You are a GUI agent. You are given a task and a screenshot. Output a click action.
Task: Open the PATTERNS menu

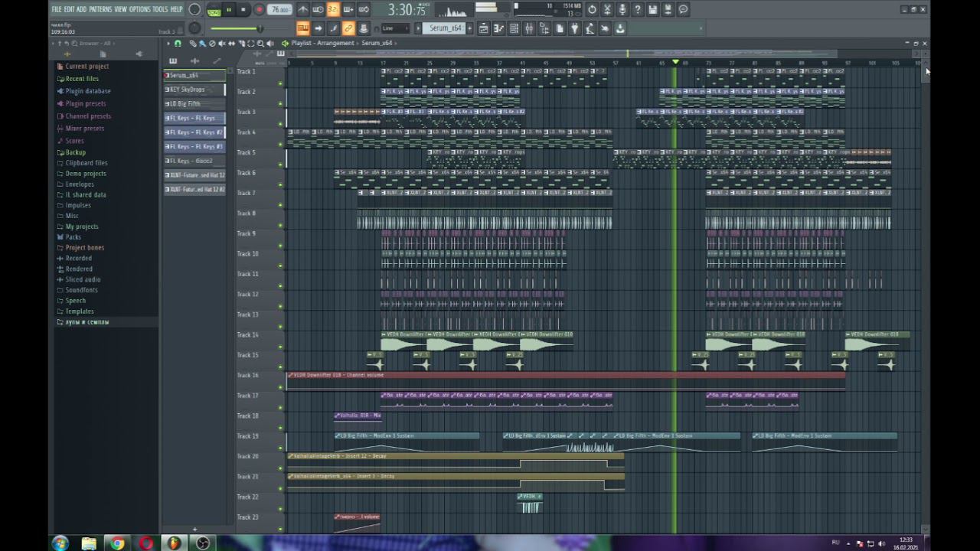click(x=100, y=9)
